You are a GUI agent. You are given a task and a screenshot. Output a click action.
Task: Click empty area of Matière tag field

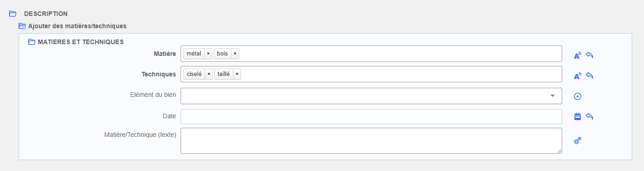(400, 54)
